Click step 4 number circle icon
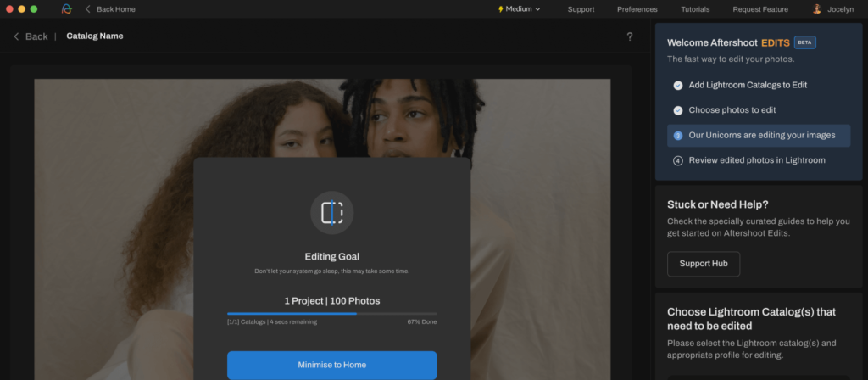 (677, 160)
